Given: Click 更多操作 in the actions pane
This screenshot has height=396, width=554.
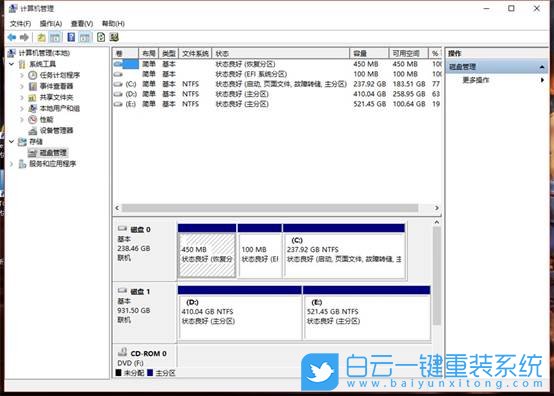Looking at the screenshot, I should tap(476, 80).
